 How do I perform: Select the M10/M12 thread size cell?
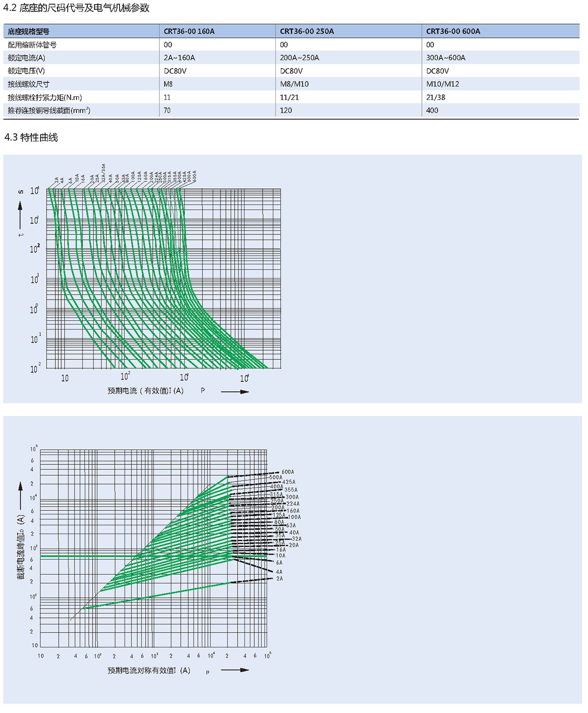[x=442, y=84]
